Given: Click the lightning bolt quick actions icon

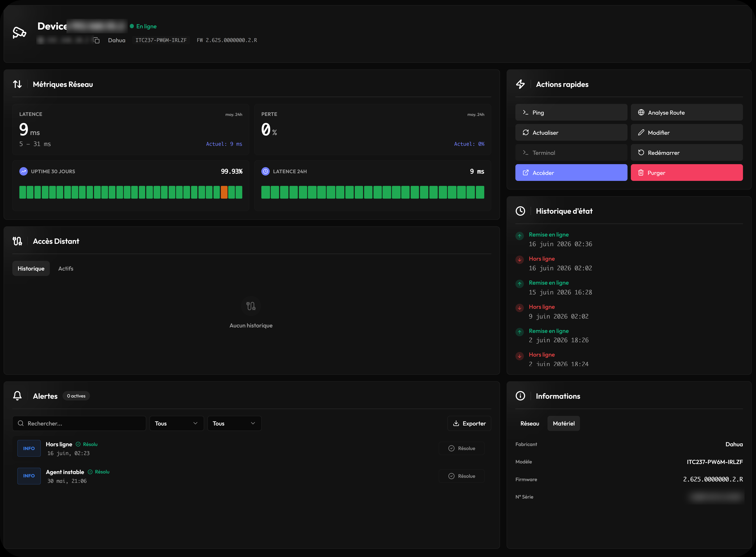Looking at the screenshot, I should (520, 84).
